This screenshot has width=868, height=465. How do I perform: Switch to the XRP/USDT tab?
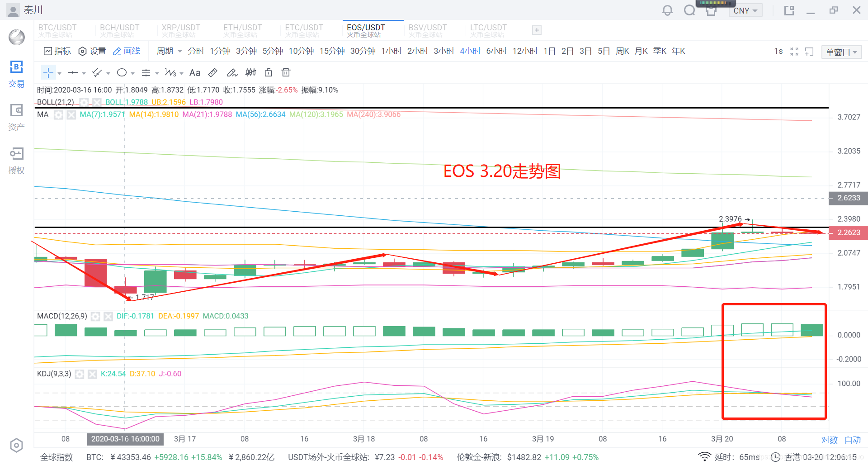[181, 30]
